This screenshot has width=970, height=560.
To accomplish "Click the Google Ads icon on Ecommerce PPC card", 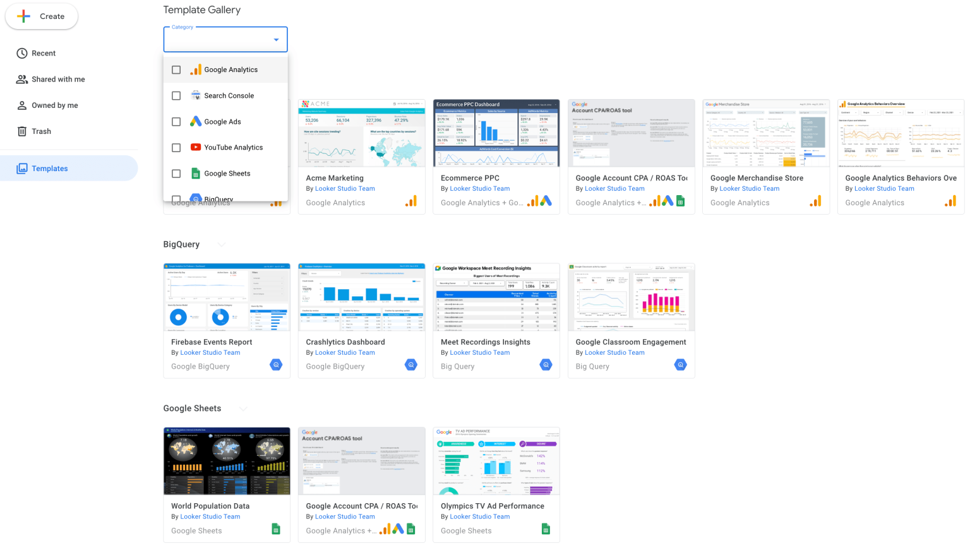I will point(545,201).
